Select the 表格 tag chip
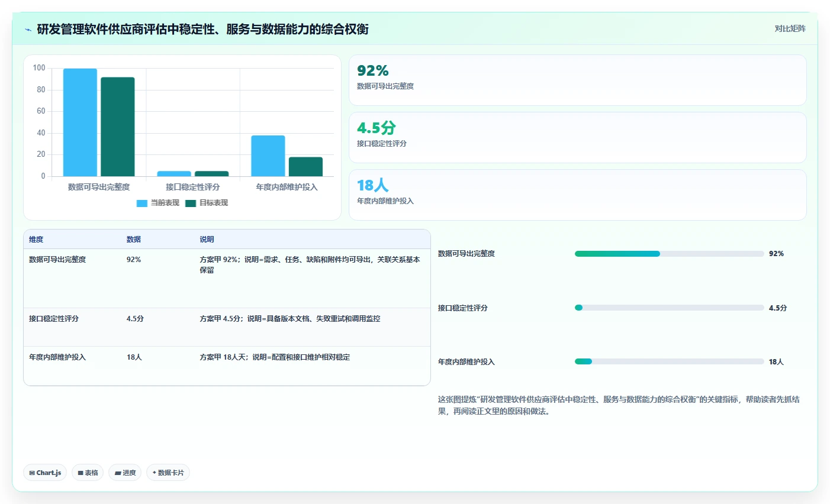This screenshot has width=830, height=504. [88, 473]
